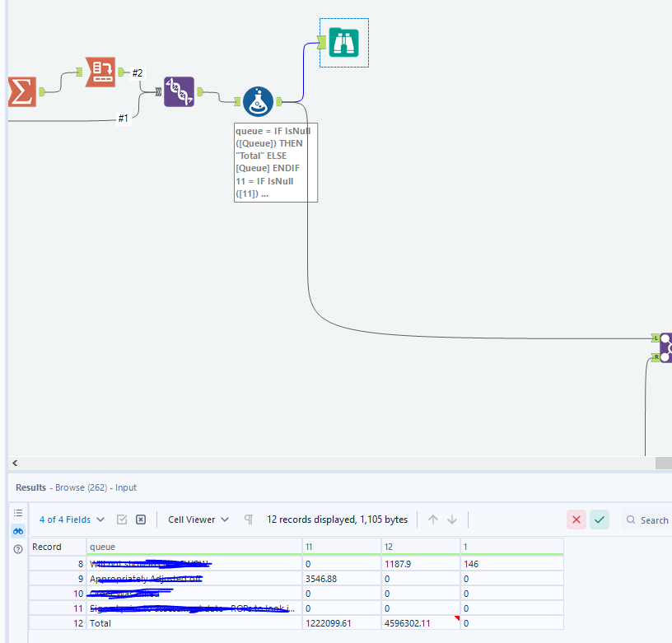
Task: Click the Record column header
Action: point(58,547)
